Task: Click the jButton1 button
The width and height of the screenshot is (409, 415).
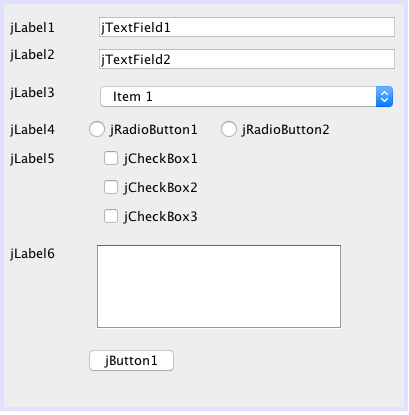Action: 131,360
